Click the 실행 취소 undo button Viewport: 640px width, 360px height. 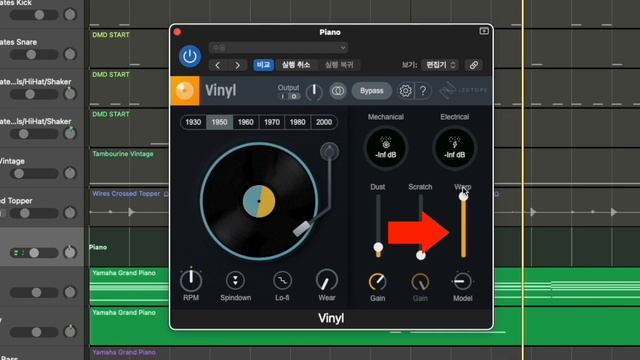(296, 65)
